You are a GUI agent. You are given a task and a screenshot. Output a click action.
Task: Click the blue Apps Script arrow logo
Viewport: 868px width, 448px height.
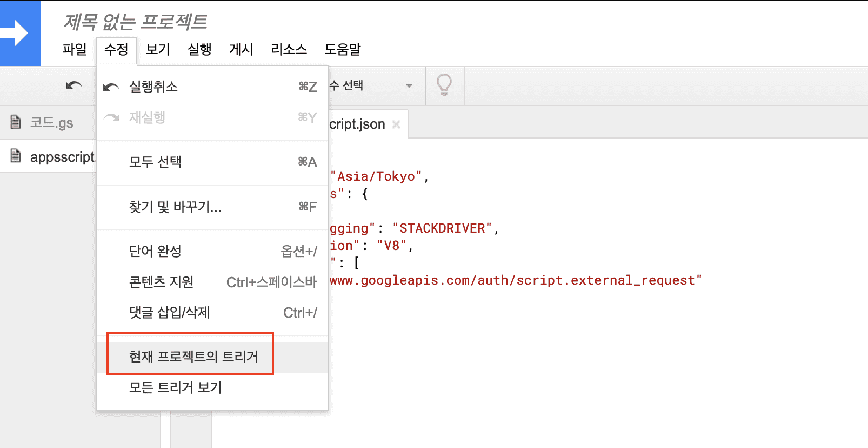(x=20, y=33)
